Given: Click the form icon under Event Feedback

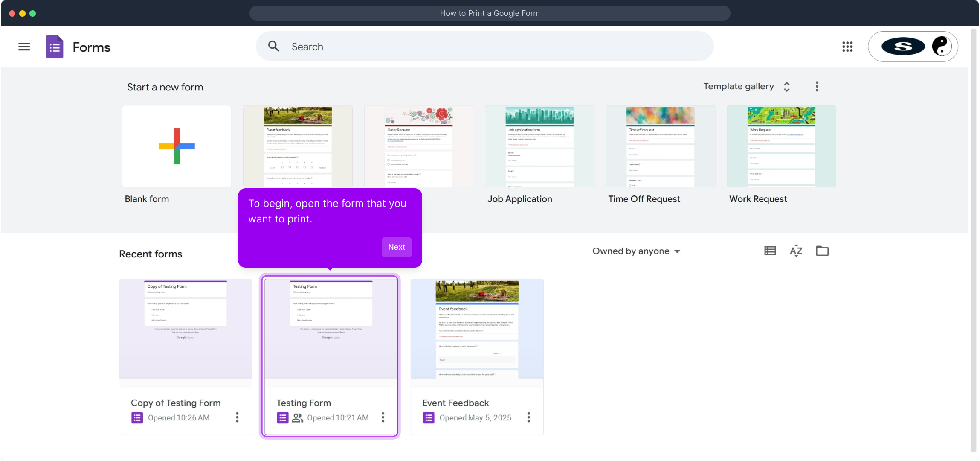Looking at the screenshot, I should (429, 418).
